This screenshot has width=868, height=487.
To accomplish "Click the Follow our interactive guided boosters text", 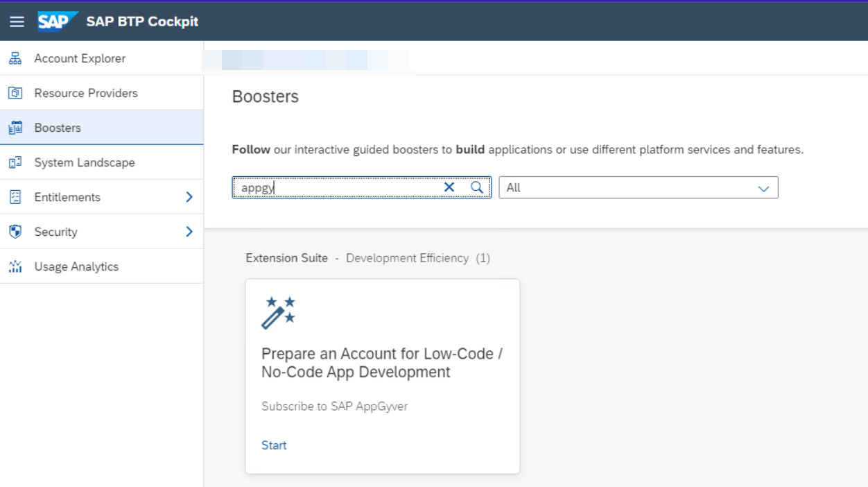I will click(x=518, y=150).
